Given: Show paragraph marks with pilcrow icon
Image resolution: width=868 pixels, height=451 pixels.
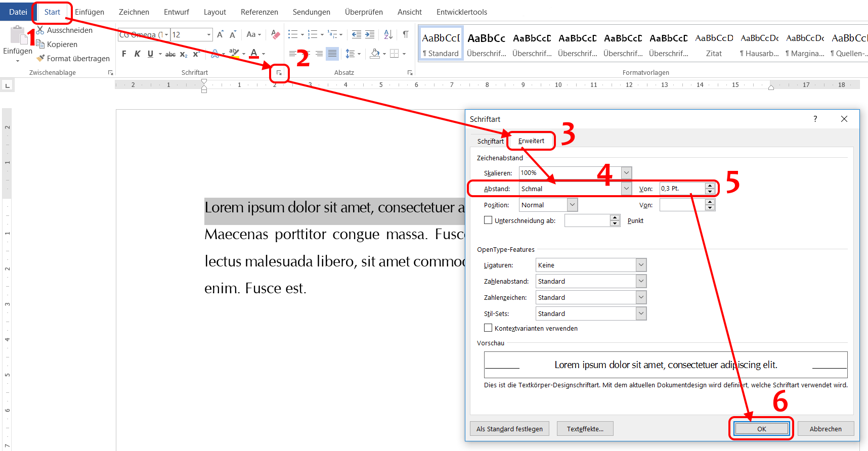Looking at the screenshot, I should pyautogui.click(x=406, y=34).
